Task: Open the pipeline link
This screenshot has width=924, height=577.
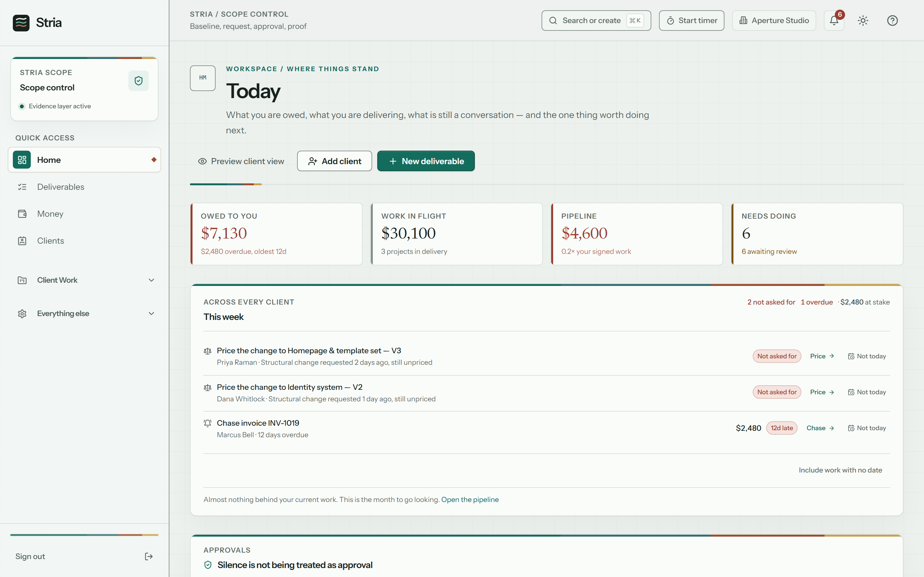Action: point(470,499)
